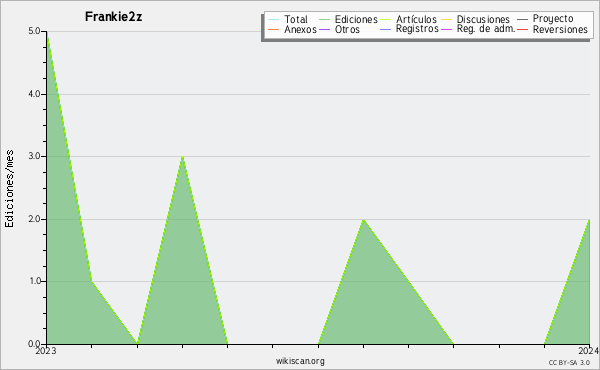Select the Proyecto legend entry

point(545,19)
